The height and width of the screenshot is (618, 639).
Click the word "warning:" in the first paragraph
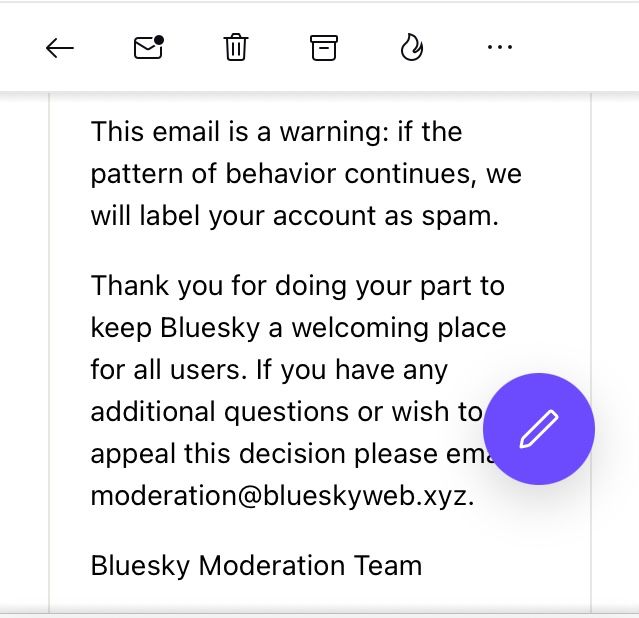(334, 132)
